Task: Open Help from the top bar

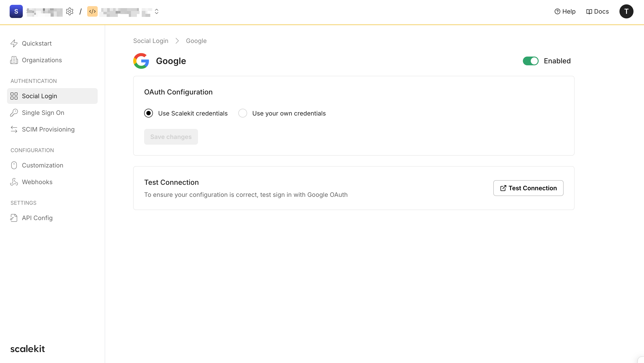Action: point(565,11)
